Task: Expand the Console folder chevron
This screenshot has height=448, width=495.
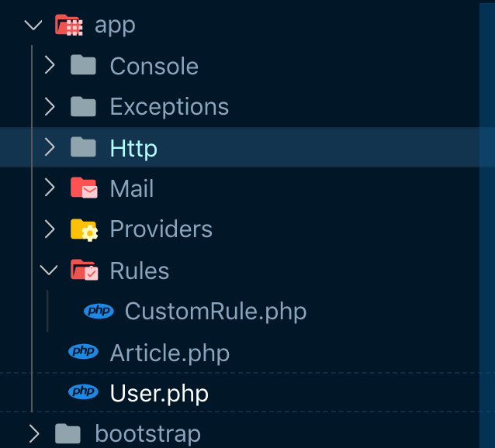Action: pyautogui.click(x=50, y=66)
